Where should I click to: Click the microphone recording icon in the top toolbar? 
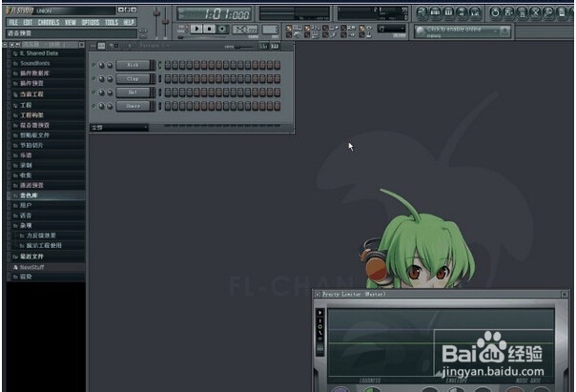(x=548, y=13)
